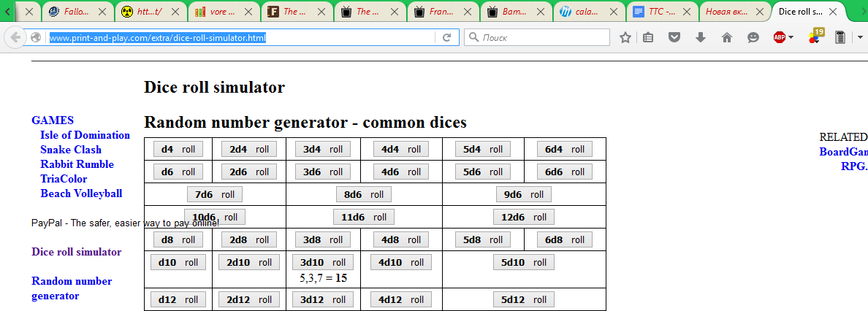Click the search magnifier icon in search box
Viewport: 868px width, 311px height.
click(473, 38)
